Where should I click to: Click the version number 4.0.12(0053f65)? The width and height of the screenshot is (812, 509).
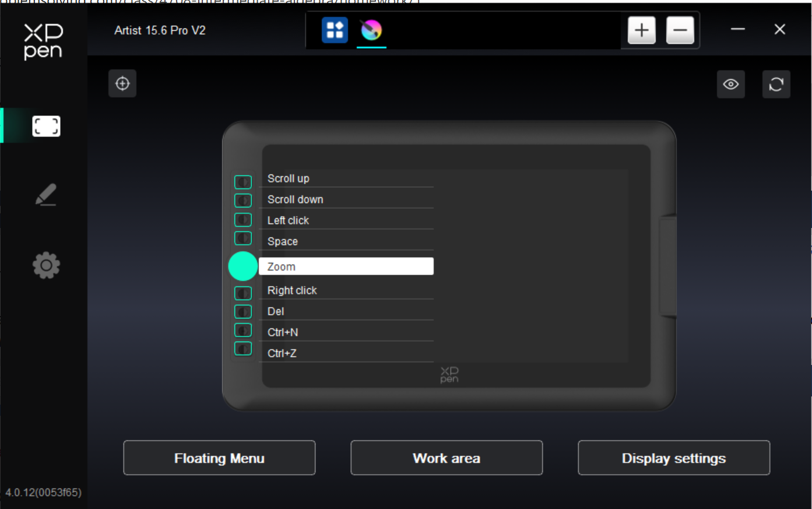click(x=44, y=493)
